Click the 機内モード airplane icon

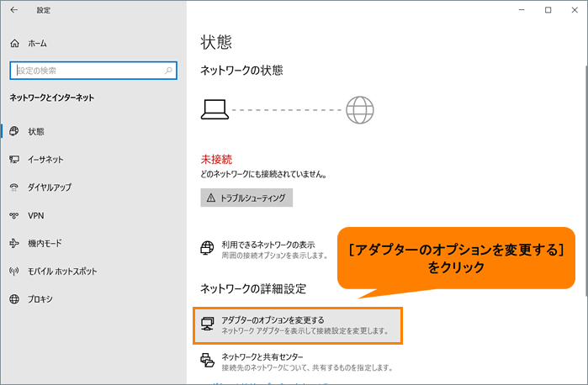(x=13, y=243)
